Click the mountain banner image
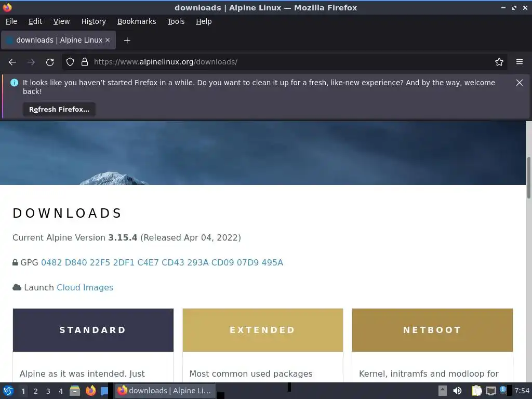This screenshot has height=399, width=532. coord(262,153)
